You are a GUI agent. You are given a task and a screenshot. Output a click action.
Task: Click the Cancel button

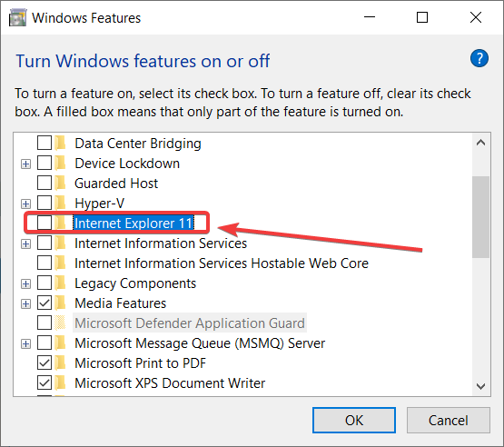(448, 420)
